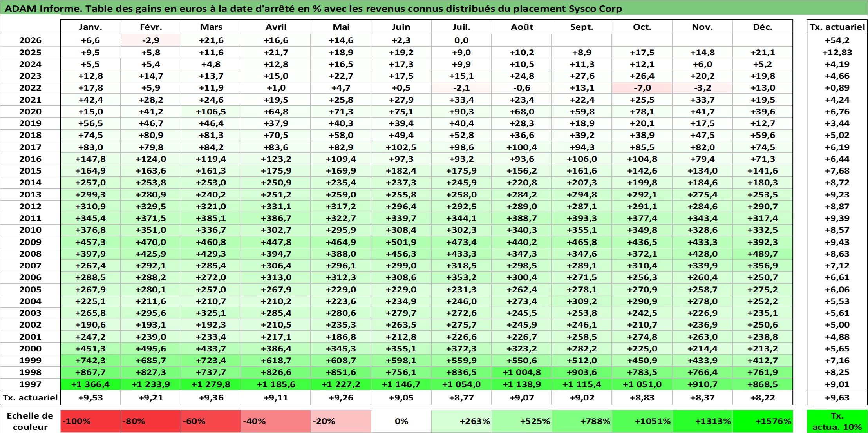This screenshot has height=433, width=868.
Task: Select the '-2,1' cell for July 2022
Action: pyautogui.click(x=462, y=88)
